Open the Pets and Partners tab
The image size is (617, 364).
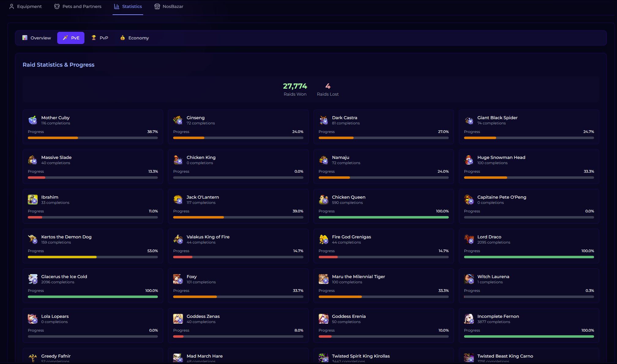[78, 6]
